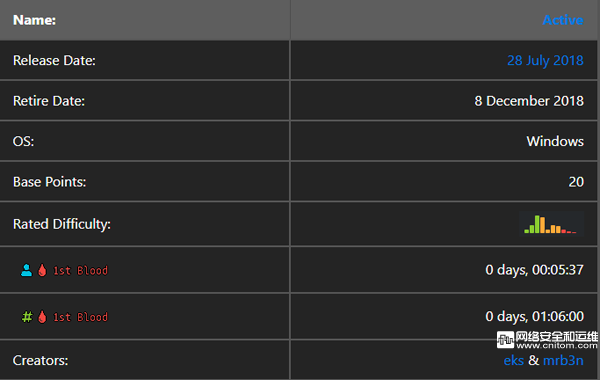Click the 8 December 2018 retire date
This screenshot has height=380, width=600.
(x=529, y=101)
